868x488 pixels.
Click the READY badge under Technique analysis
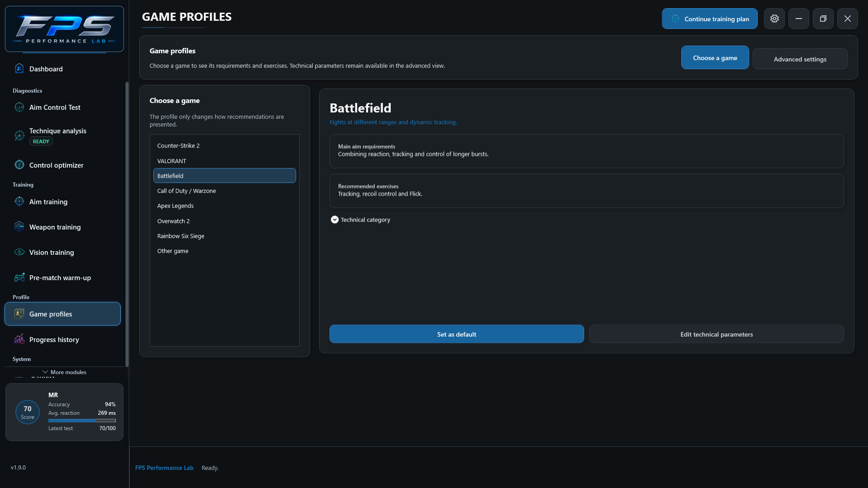41,141
